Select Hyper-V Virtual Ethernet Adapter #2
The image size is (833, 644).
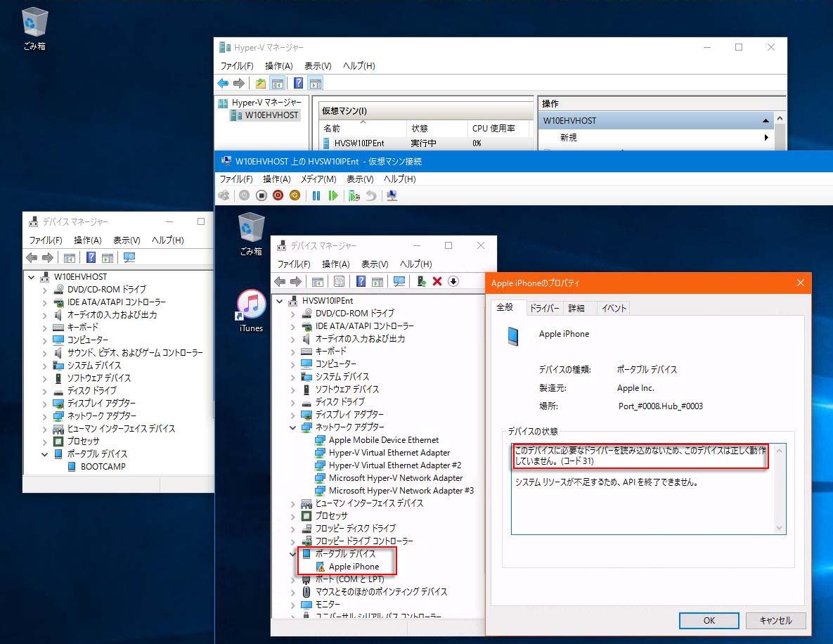(395, 465)
